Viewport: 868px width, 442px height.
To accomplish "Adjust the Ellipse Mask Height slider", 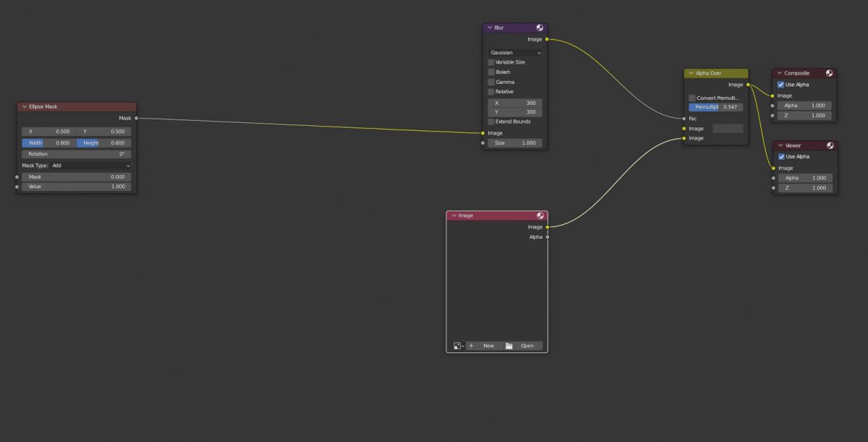I will point(104,143).
